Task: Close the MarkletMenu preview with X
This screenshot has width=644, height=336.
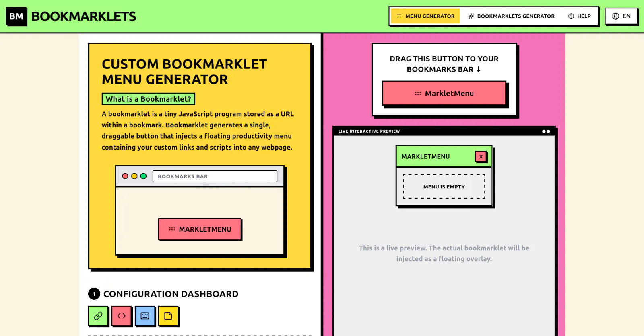Action: pyautogui.click(x=481, y=156)
